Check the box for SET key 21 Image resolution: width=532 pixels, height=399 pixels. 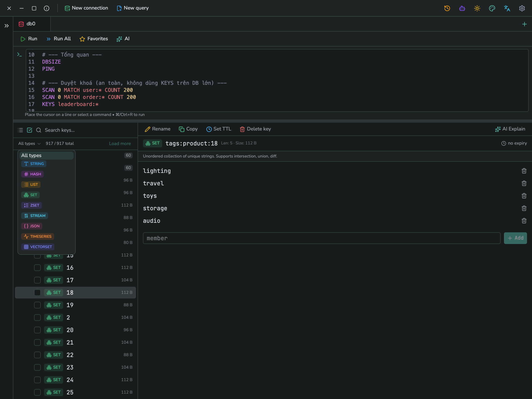click(x=37, y=342)
